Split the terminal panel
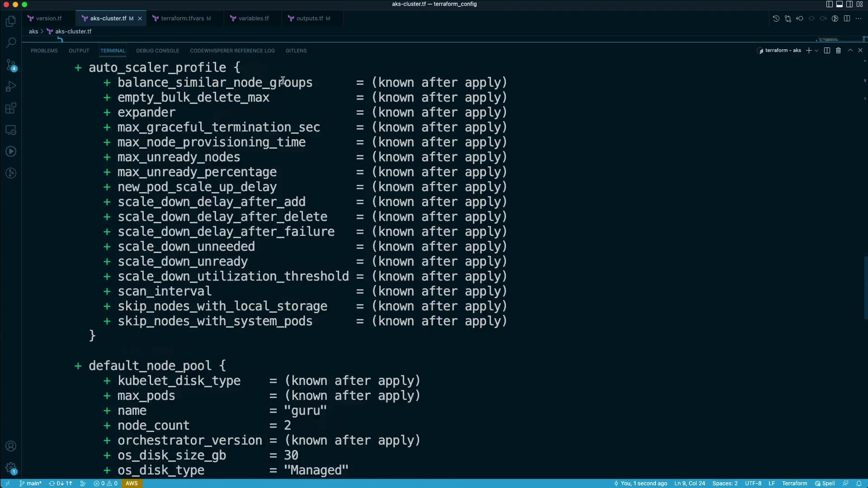 (827, 51)
